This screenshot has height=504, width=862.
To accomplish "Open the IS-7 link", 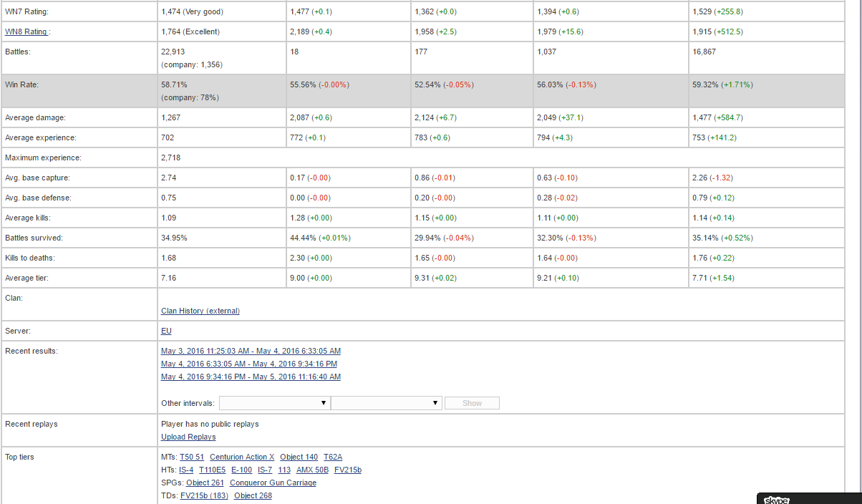I will (x=265, y=470).
